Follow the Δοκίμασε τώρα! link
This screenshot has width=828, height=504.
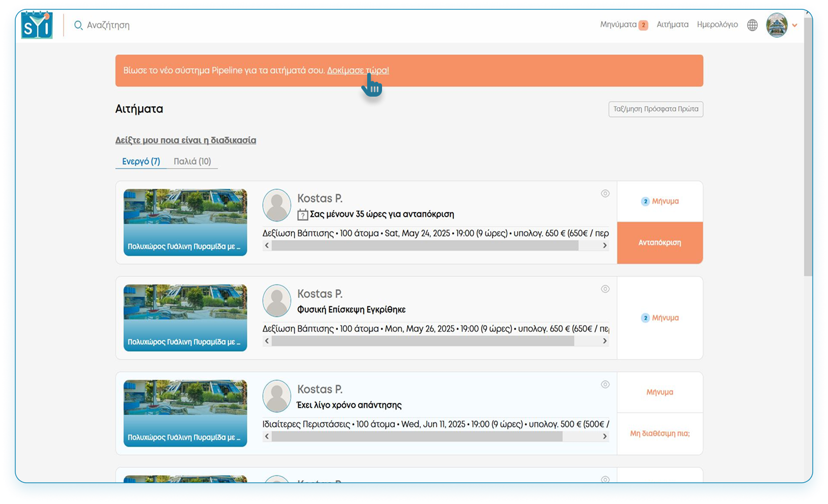click(358, 70)
